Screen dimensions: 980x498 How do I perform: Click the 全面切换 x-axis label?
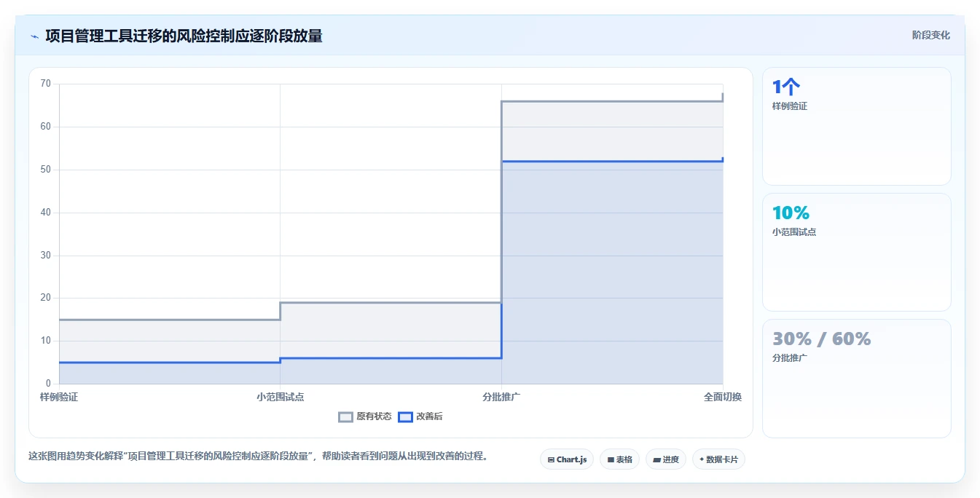pos(723,397)
